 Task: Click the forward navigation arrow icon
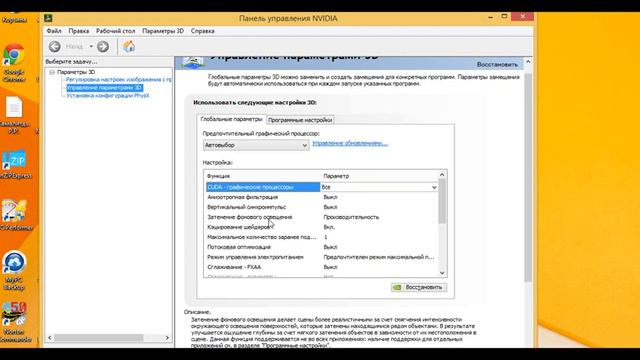(103, 47)
